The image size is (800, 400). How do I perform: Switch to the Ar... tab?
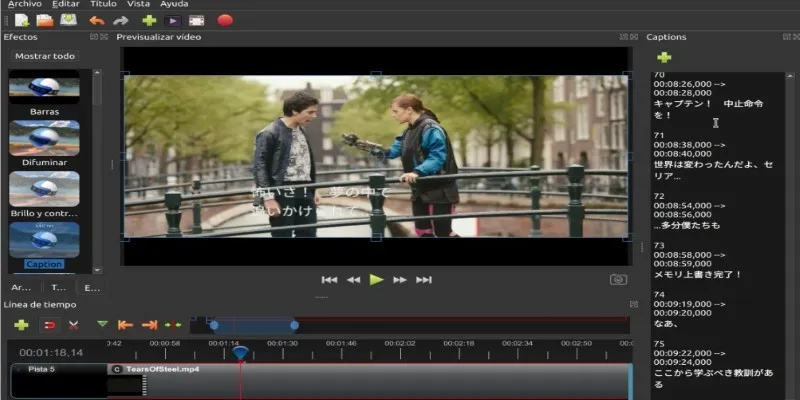[x=21, y=288]
